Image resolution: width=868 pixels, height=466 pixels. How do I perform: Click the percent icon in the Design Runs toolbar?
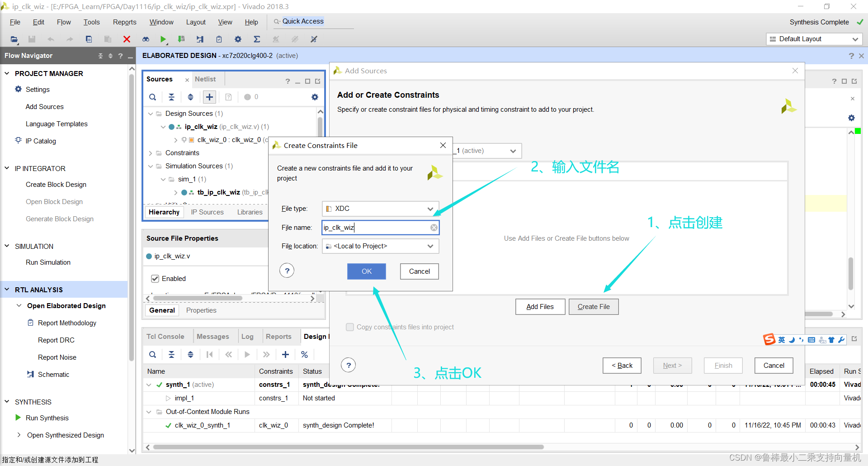(304, 355)
